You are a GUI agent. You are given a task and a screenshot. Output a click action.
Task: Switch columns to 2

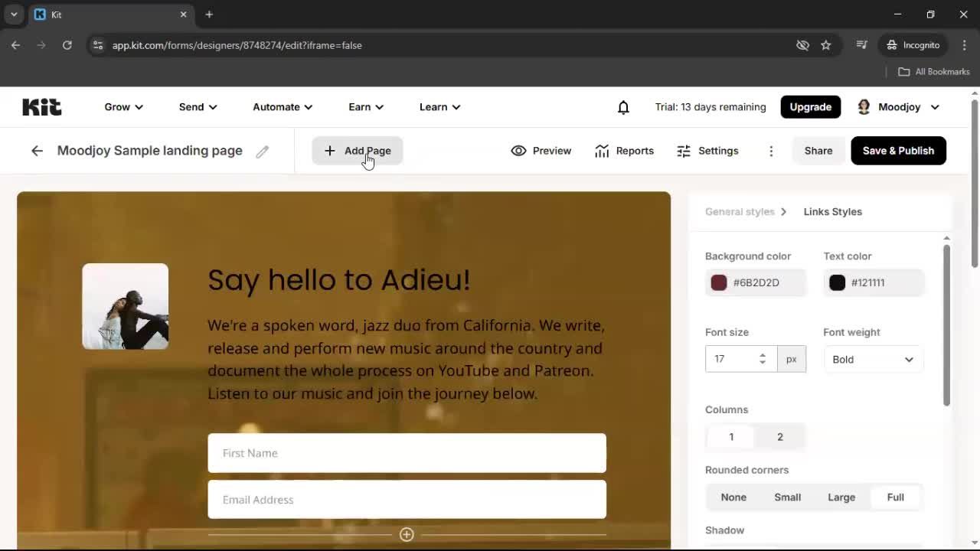point(779,437)
